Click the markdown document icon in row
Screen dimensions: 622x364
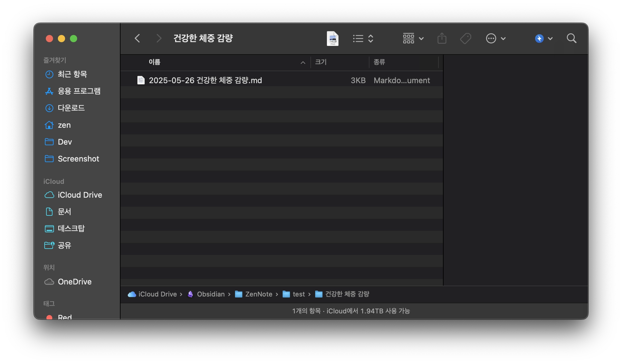[x=141, y=80]
